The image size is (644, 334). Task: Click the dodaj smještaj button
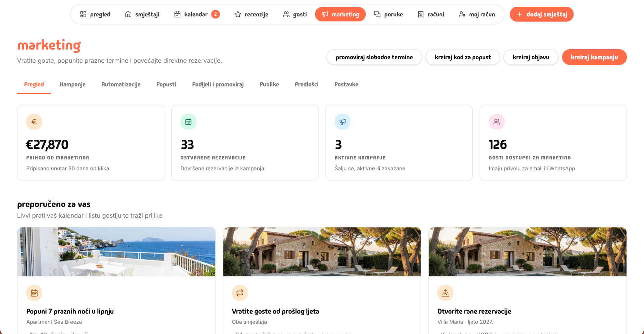tap(542, 14)
